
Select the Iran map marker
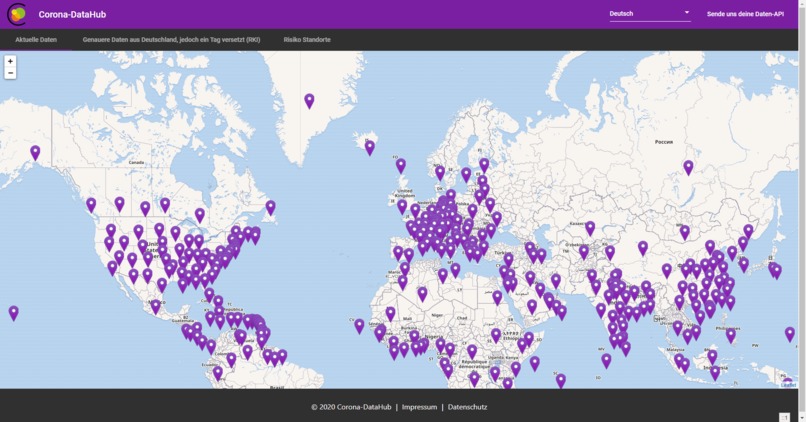click(556, 281)
